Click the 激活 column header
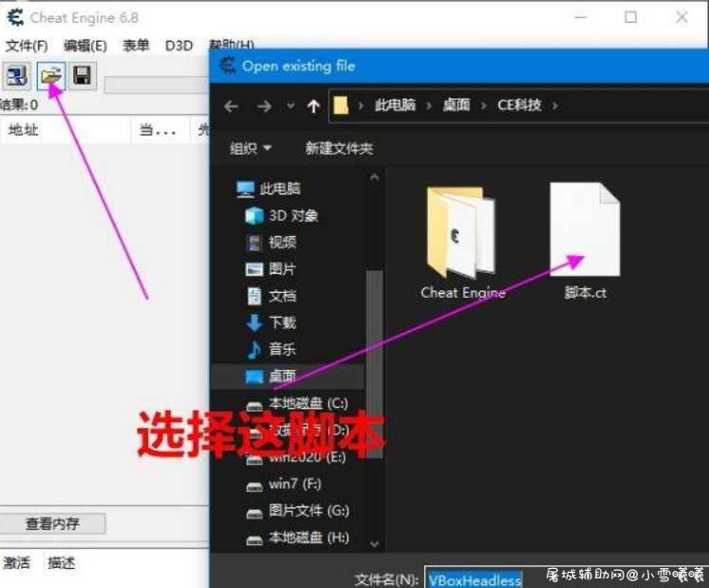 [17, 563]
